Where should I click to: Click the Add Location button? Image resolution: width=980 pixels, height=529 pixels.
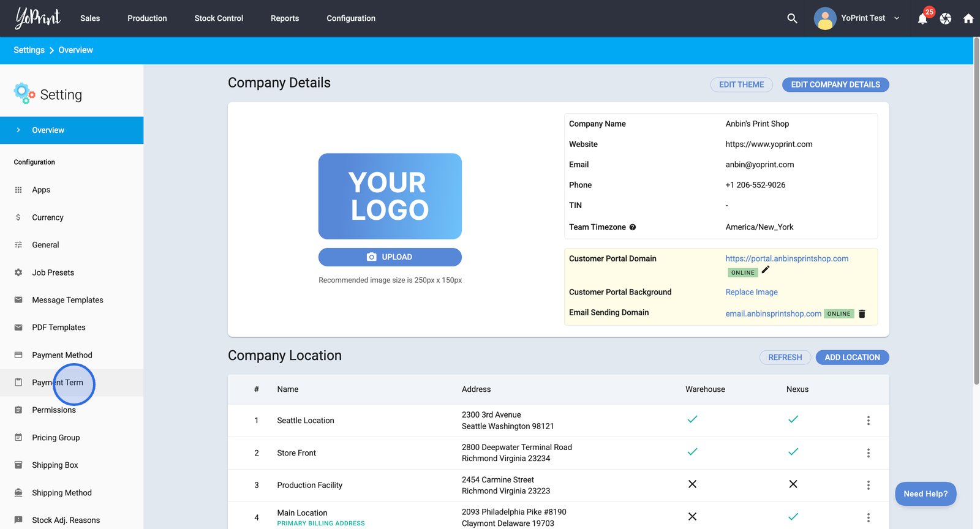[852, 358]
